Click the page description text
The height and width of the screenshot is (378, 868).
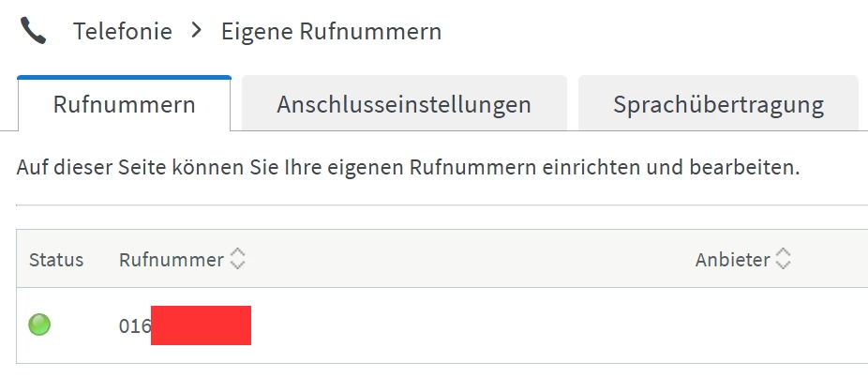point(408,169)
